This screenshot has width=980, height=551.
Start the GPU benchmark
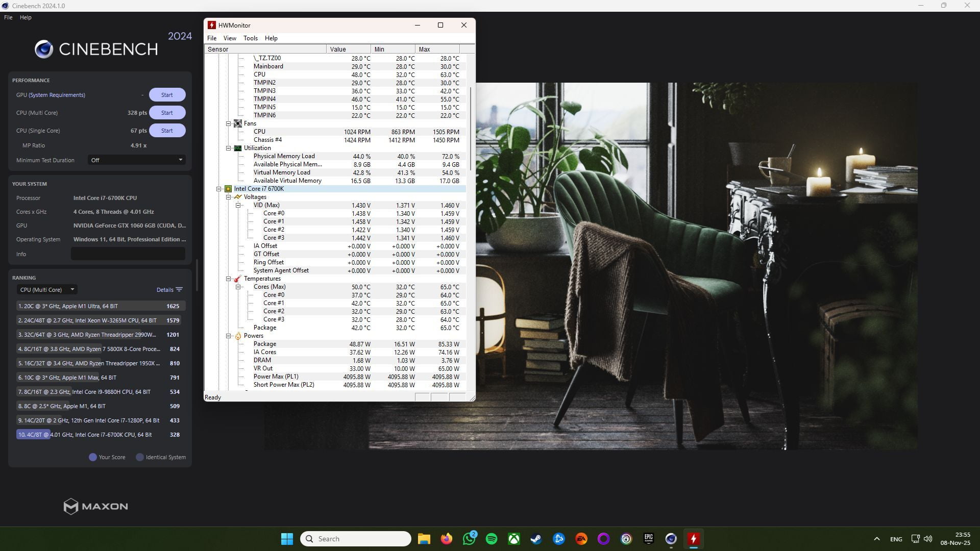(167, 95)
